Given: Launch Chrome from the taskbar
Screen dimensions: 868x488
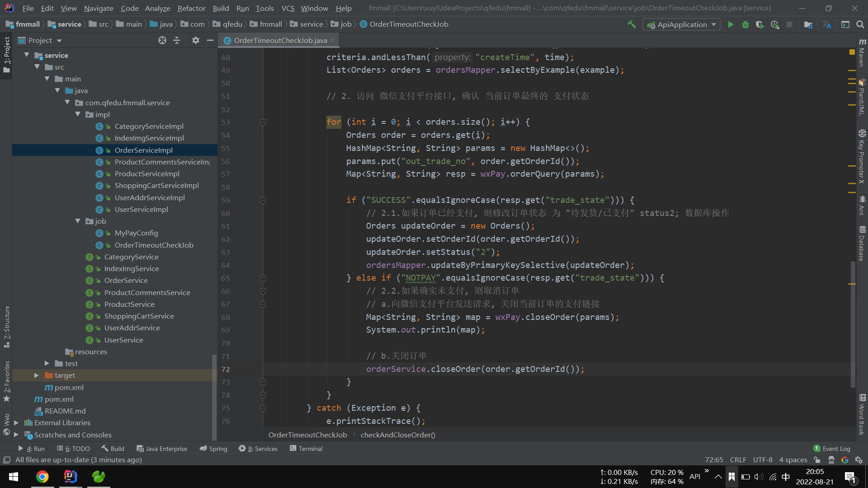Looking at the screenshot, I should pyautogui.click(x=42, y=477).
